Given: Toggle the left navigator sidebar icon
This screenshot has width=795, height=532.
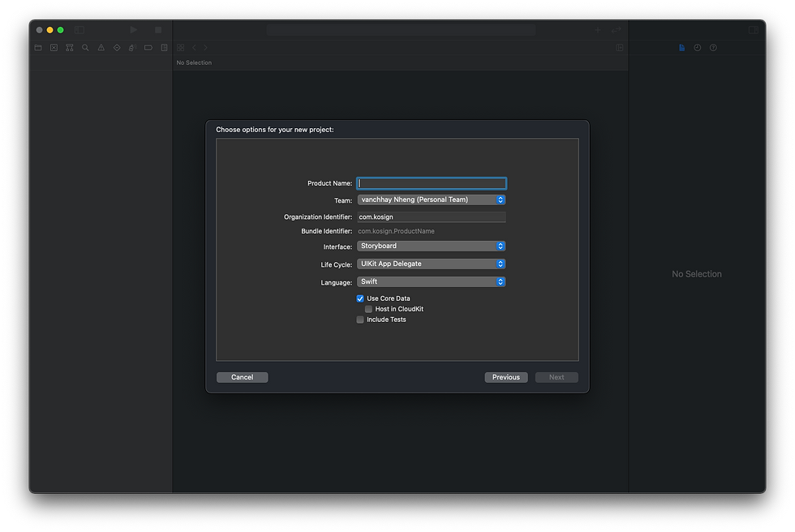Looking at the screenshot, I should pyautogui.click(x=79, y=30).
